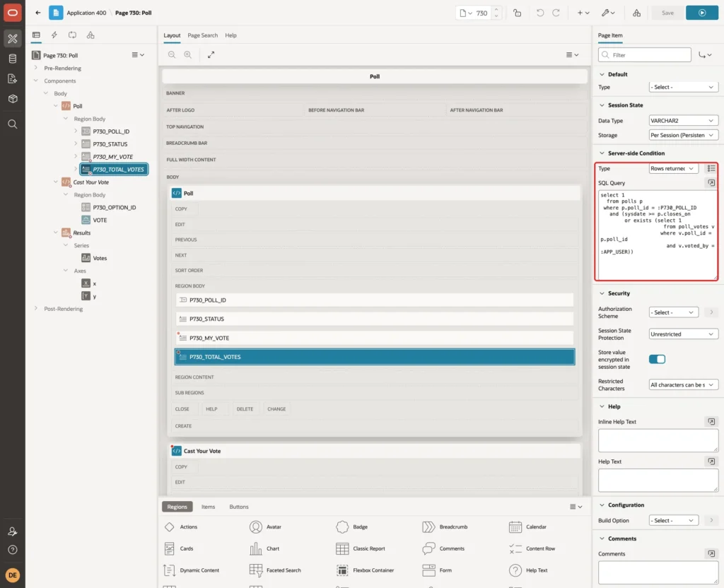Expand Post-Rendering tree node
This screenshot has height=588, width=724.
pyautogui.click(x=36, y=309)
